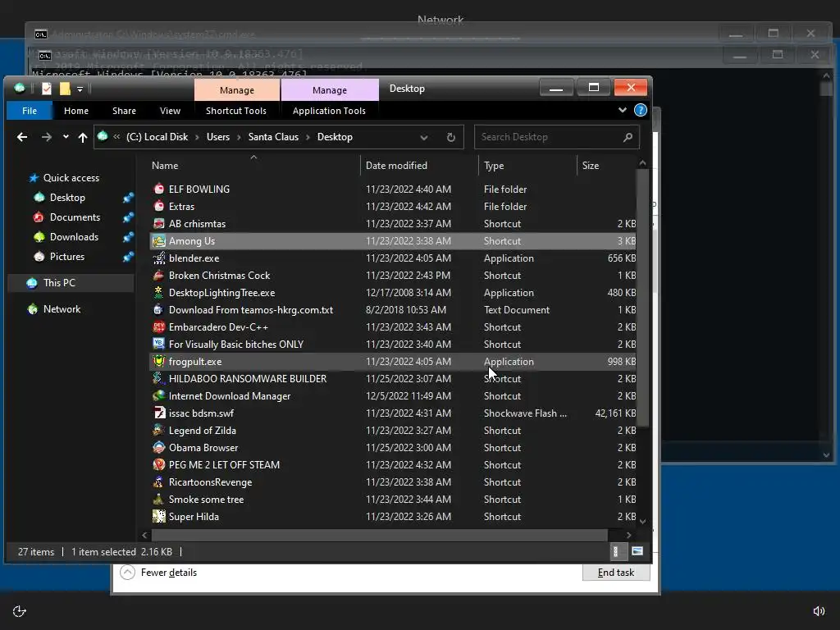Click the Super Hilda icon
Screen dimensions: 840x630
[158, 517]
